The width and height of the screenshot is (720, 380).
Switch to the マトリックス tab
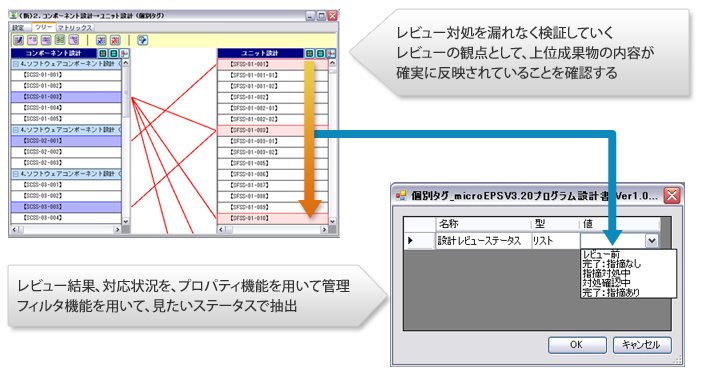75,28
